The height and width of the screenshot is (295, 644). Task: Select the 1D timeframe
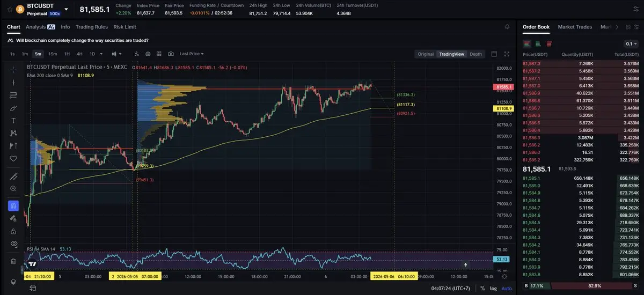click(x=92, y=54)
